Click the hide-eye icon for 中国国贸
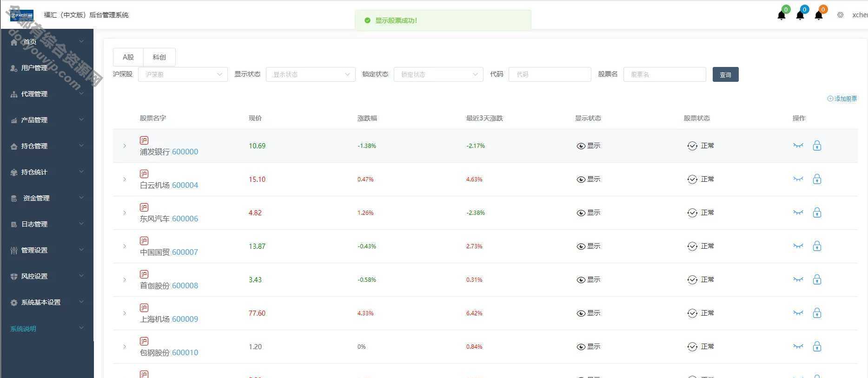868x378 pixels. (x=798, y=246)
